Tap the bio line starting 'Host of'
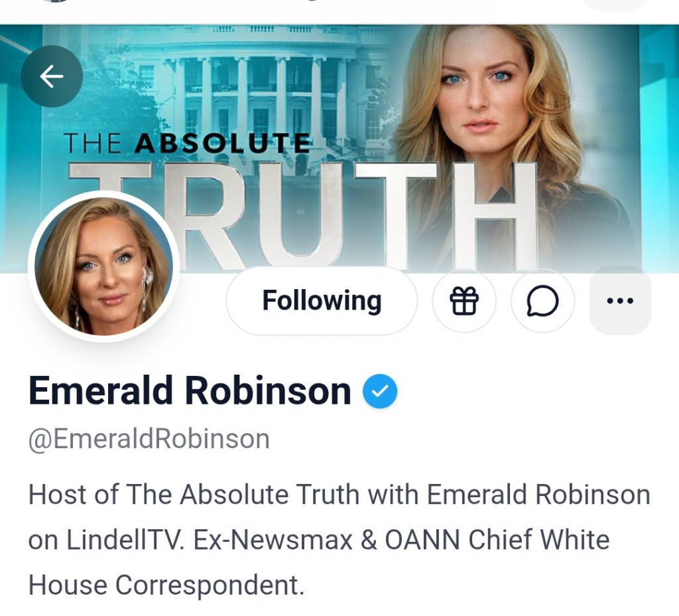 tap(339, 495)
